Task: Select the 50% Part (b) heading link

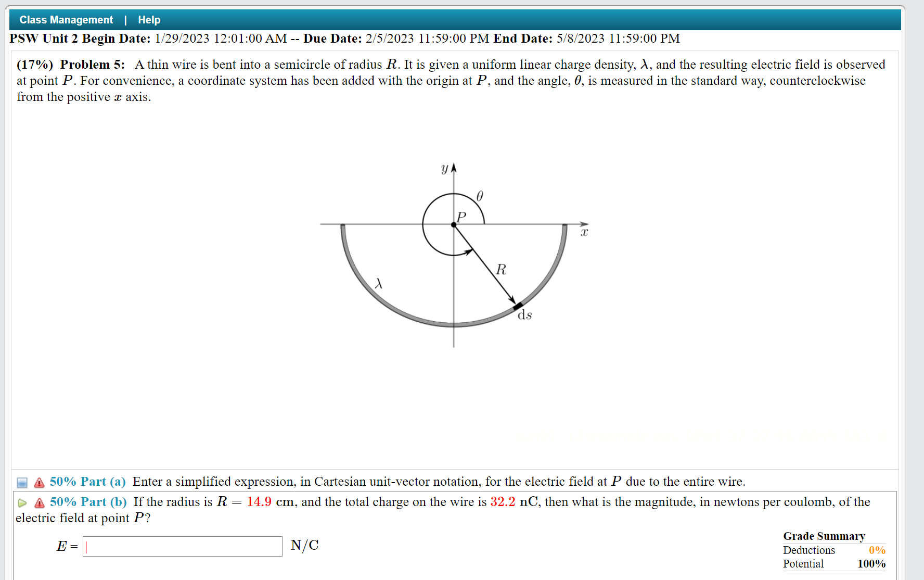Action: [87, 502]
